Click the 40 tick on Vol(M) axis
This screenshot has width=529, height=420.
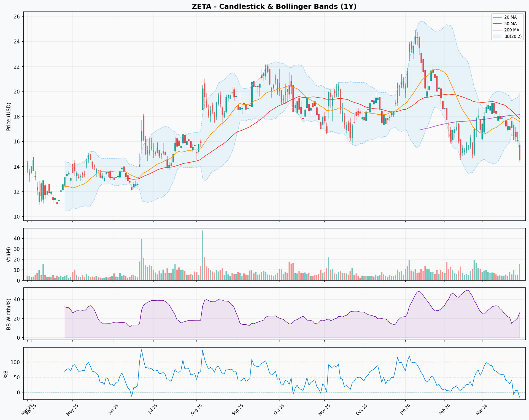(17, 238)
